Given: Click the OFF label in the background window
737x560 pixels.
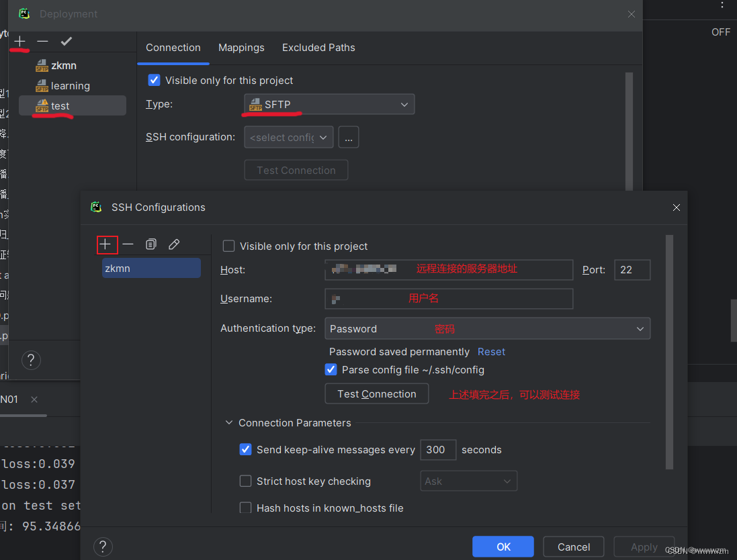Looking at the screenshot, I should point(721,32).
